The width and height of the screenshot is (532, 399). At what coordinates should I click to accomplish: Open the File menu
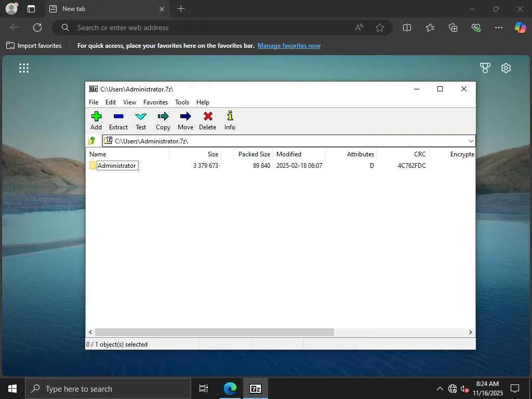(x=94, y=102)
